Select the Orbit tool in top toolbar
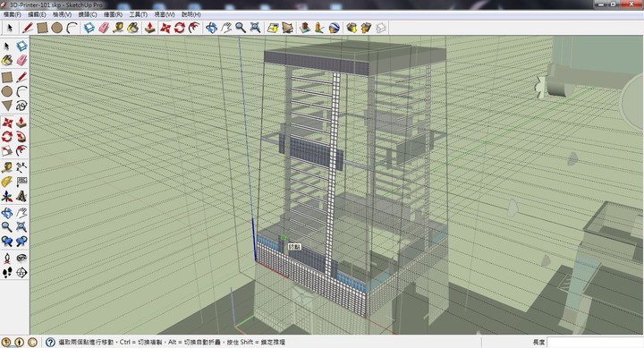 coord(211,28)
